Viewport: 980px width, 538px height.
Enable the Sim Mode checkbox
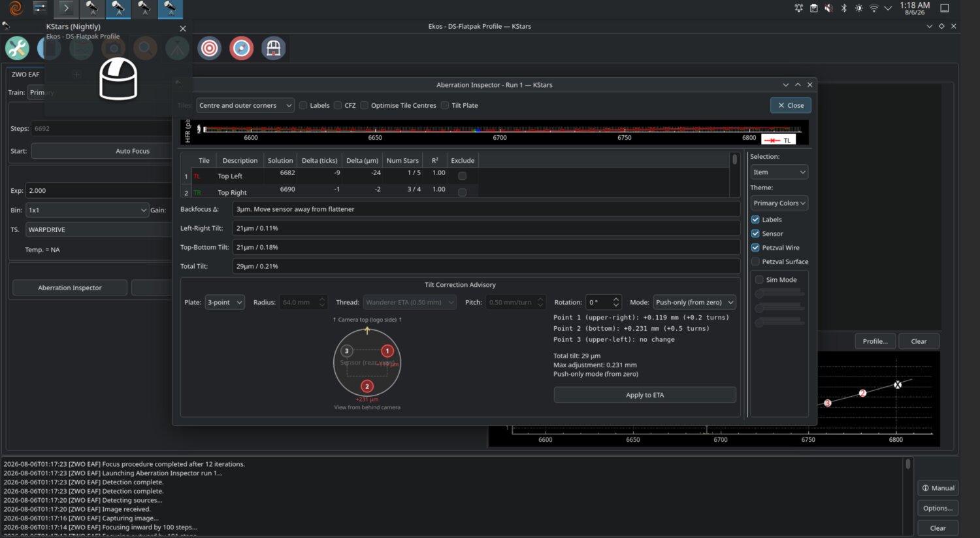pyautogui.click(x=759, y=280)
